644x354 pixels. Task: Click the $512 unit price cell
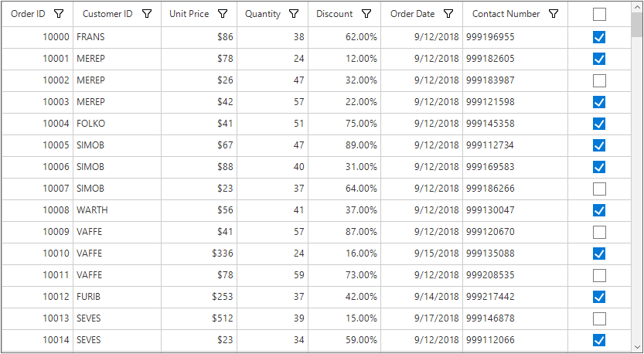[199, 318]
